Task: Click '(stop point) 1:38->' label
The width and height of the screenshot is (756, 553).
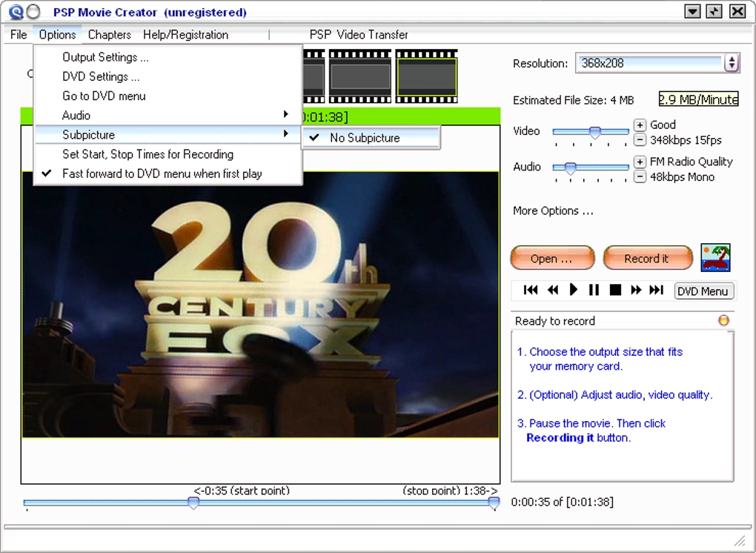Action: point(451,490)
